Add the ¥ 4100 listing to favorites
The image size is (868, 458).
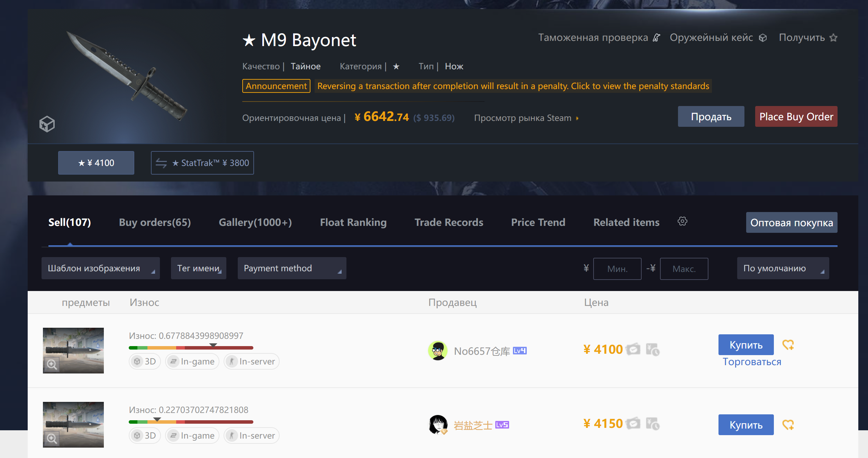coord(788,345)
